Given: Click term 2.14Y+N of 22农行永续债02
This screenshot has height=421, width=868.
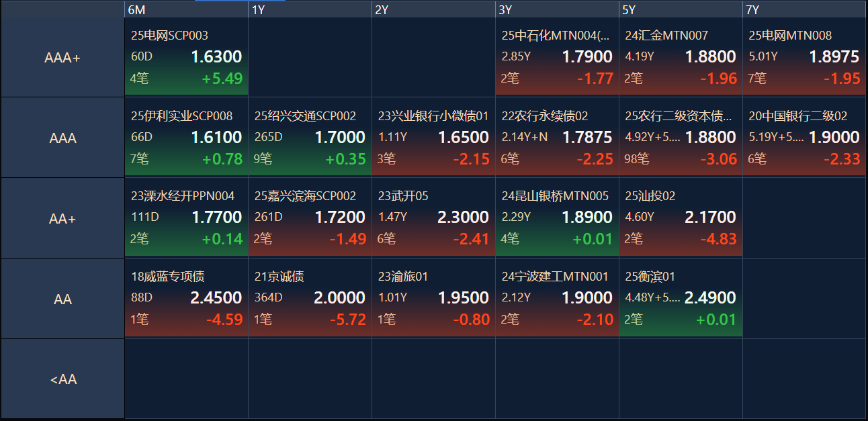Looking at the screenshot, I should coord(525,138).
